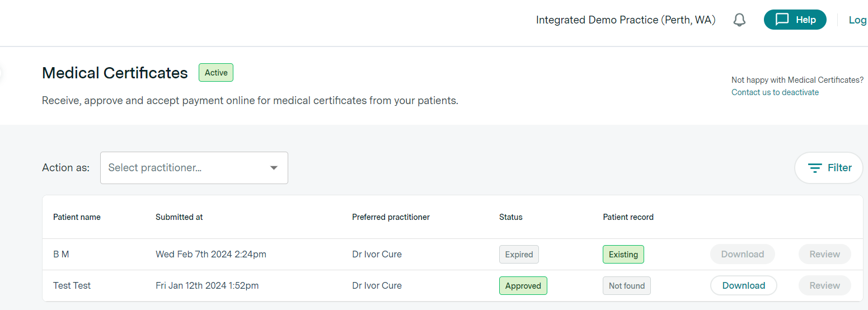Select Integrated Demo Practice (Perth, WA) label

626,20
